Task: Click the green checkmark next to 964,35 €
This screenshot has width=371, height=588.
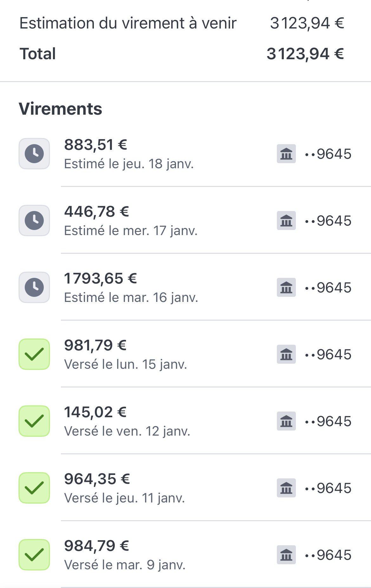Action: 34,488
